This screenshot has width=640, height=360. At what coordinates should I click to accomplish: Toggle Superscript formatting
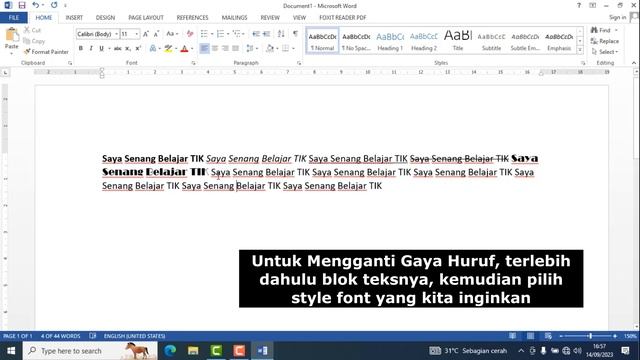(x=138, y=48)
